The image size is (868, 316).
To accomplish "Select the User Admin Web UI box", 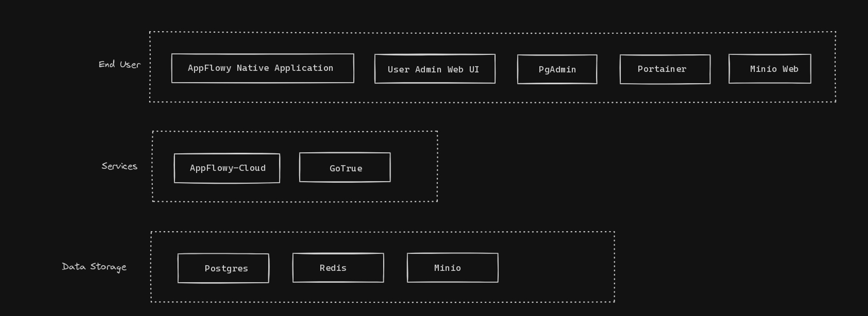I will coord(434,69).
